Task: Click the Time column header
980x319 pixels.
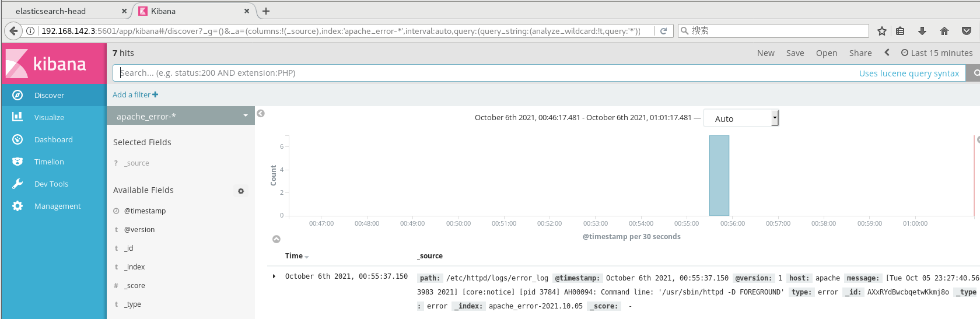Action: coord(294,256)
